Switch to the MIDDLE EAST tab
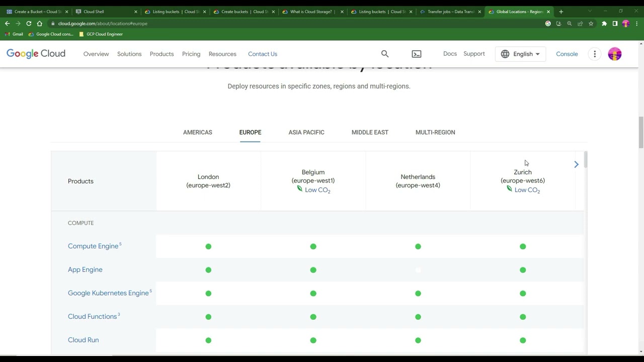The width and height of the screenshot is (644, 362). tap(370, 132)
